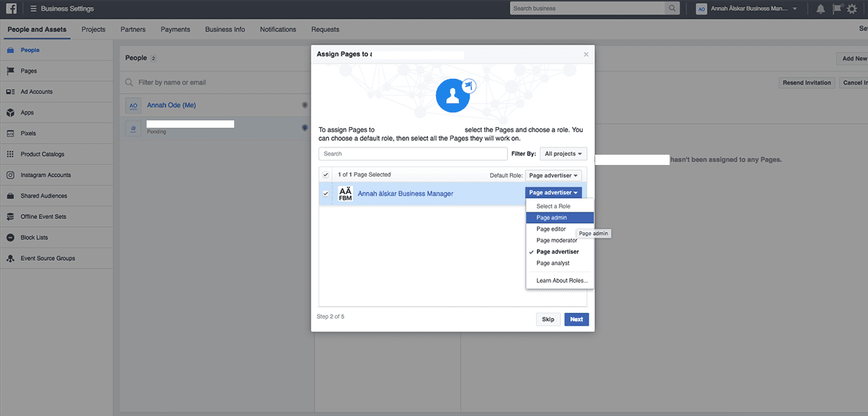Select the Instagram Accounts icon
This screenshot has width=868, height=416.
(10, 175)
